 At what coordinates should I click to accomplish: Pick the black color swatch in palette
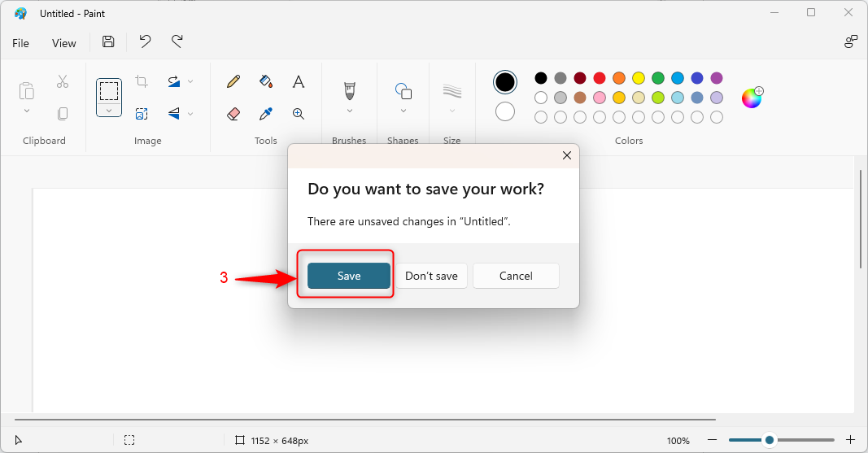[x=541, y=78]
